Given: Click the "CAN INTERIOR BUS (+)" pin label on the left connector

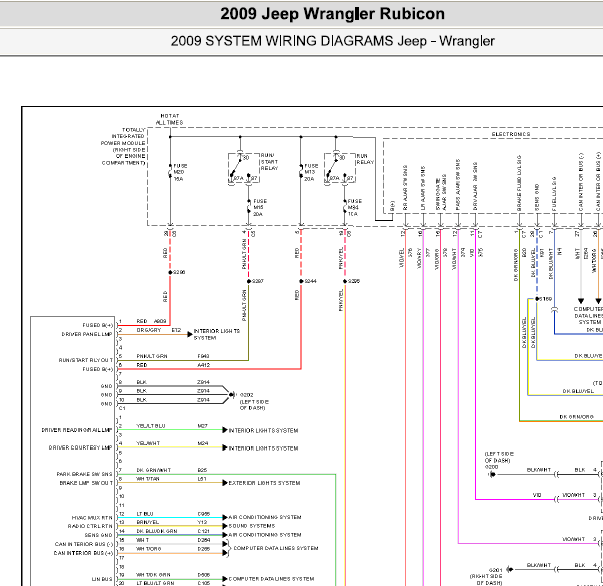Looking at the screenshot, I should click(83, 553).
